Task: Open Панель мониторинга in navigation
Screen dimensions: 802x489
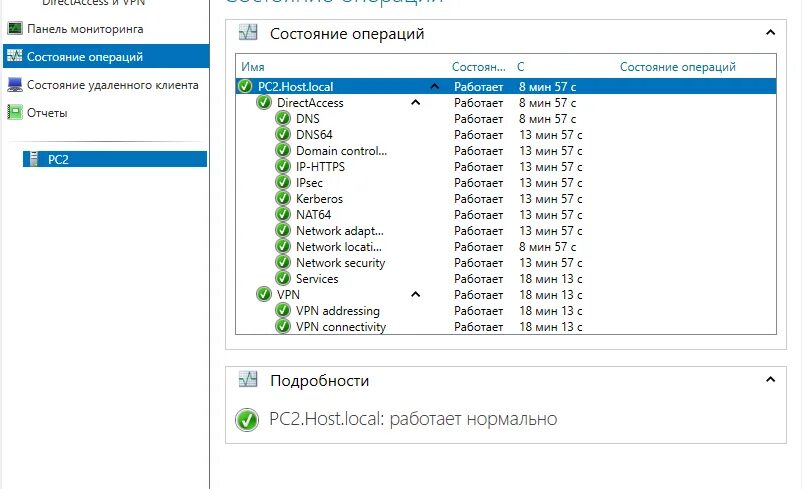Action: 85,29
